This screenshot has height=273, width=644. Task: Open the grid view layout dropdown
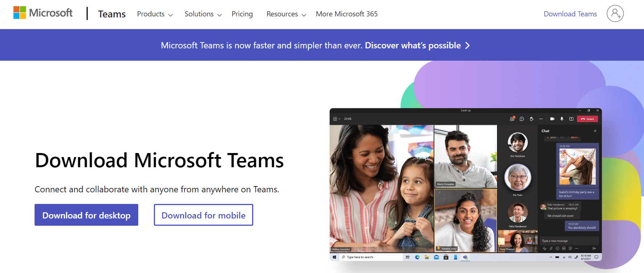[337, 119]
